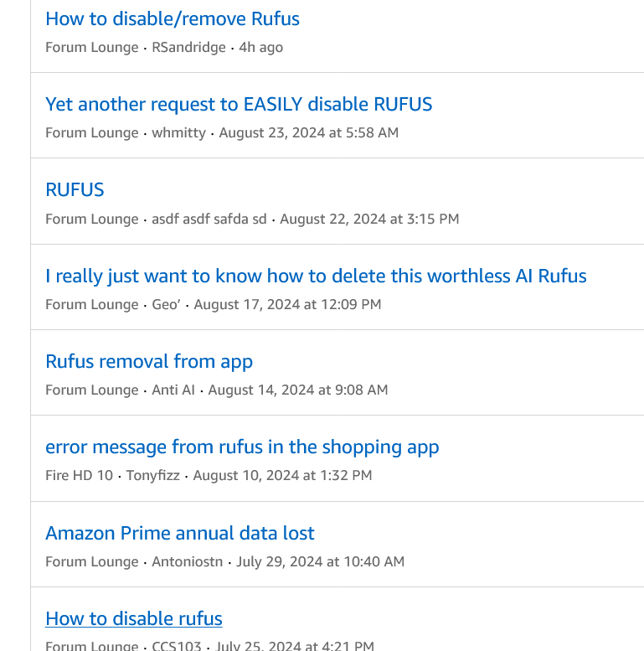Click the "August 23, 2024 at 5:58 AM" timestamp
The image size is (644, 651).
[308, 132]
